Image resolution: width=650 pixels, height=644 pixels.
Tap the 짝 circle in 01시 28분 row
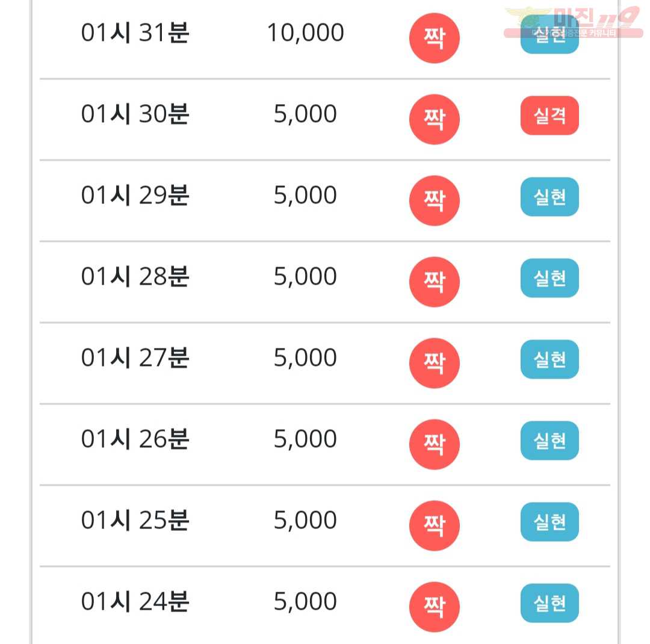[x=434, y=282]
